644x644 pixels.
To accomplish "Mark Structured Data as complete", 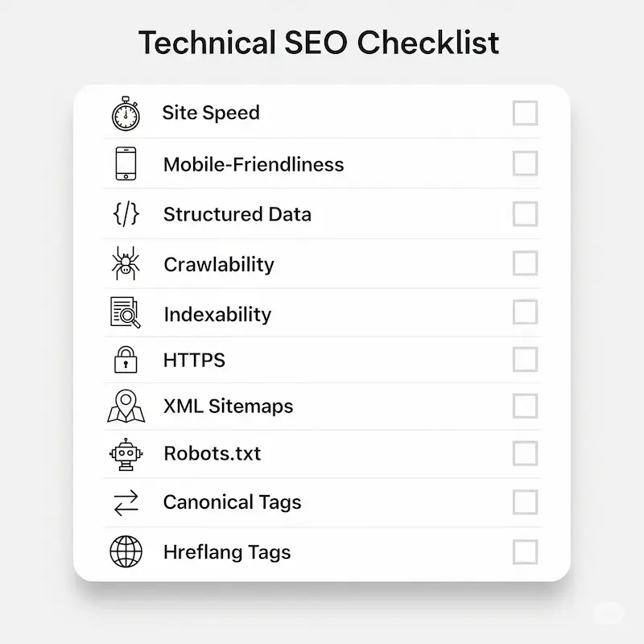I will coord(525,214).
